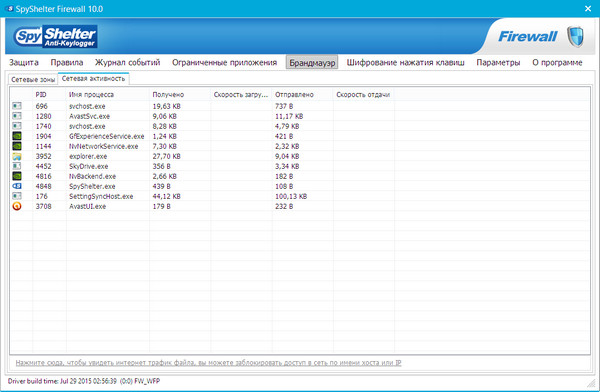600x392 pixels.
Task: Open the Защита menu tab
Action: (x=24, y=62)
